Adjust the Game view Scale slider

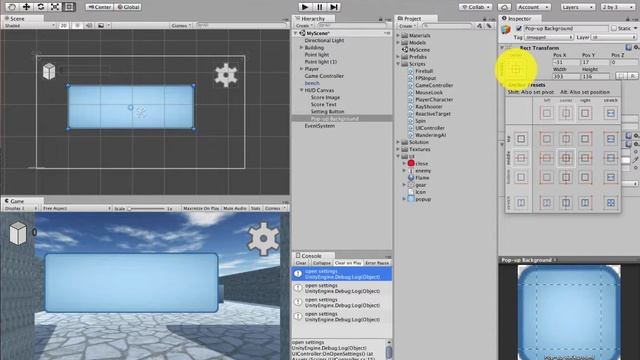tap(146, 209)
